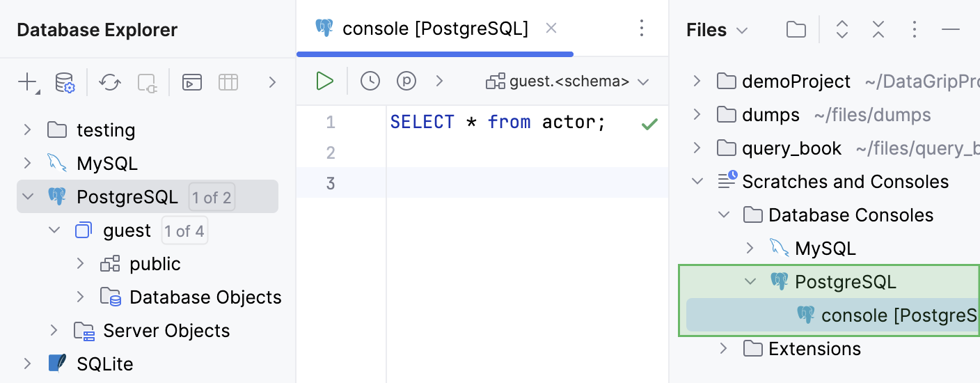Expand all items in the Files panel
The width and height of the screenshot is (980, 383).
(x=842, y=30)
